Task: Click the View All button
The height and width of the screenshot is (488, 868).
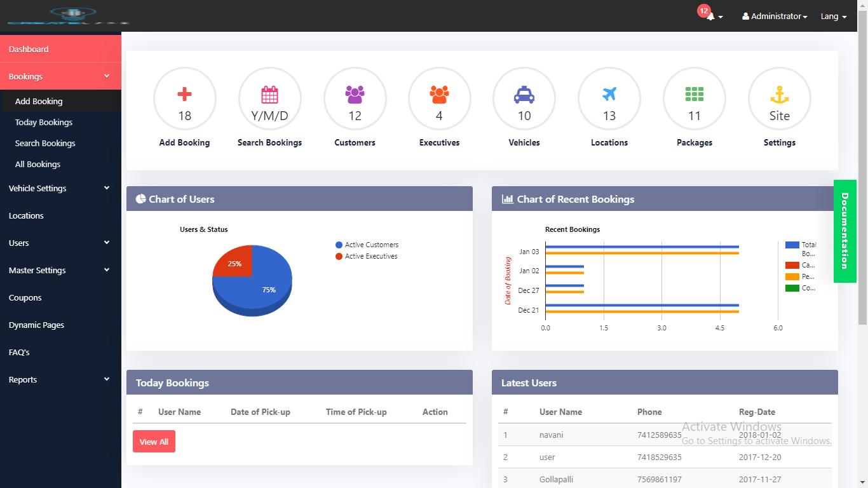Action: point(154,442)
